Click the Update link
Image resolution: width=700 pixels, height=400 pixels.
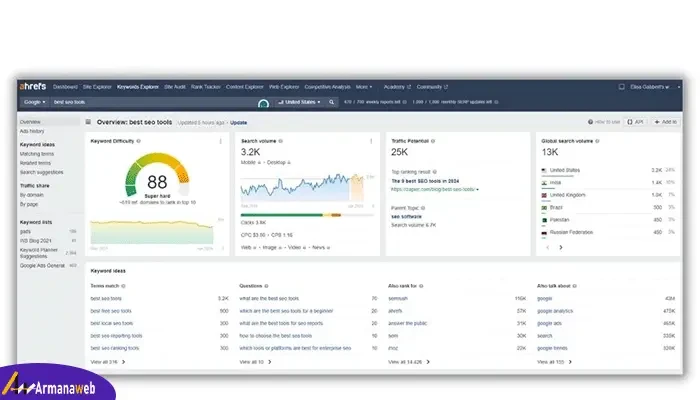click(238, 122)
